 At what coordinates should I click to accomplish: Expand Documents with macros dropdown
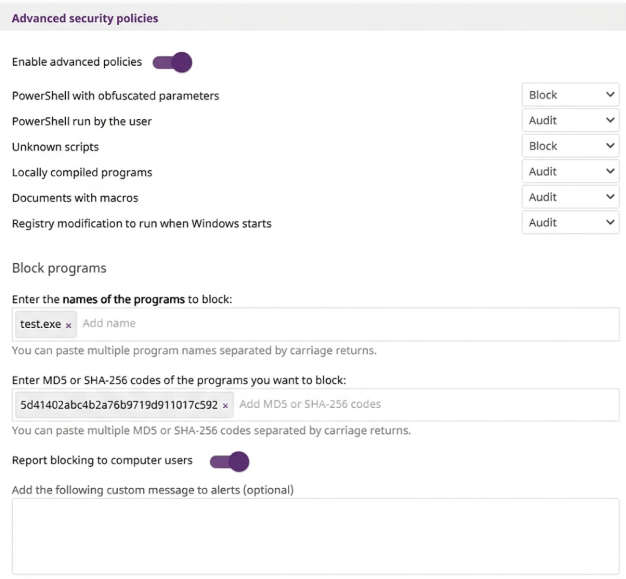point(570,197)
